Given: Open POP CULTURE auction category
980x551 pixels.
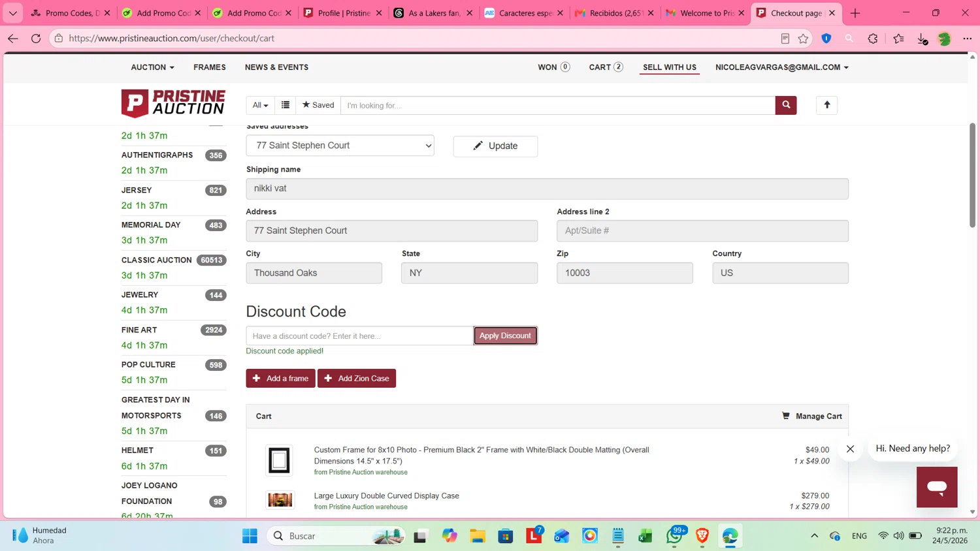Looking at the screenshot, I should tap(148, 364).
